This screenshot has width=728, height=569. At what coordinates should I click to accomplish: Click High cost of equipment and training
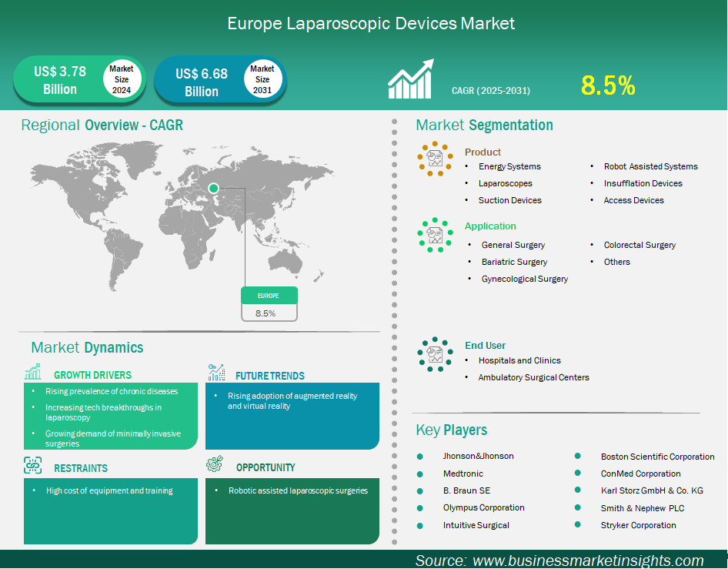coord(109,490)
